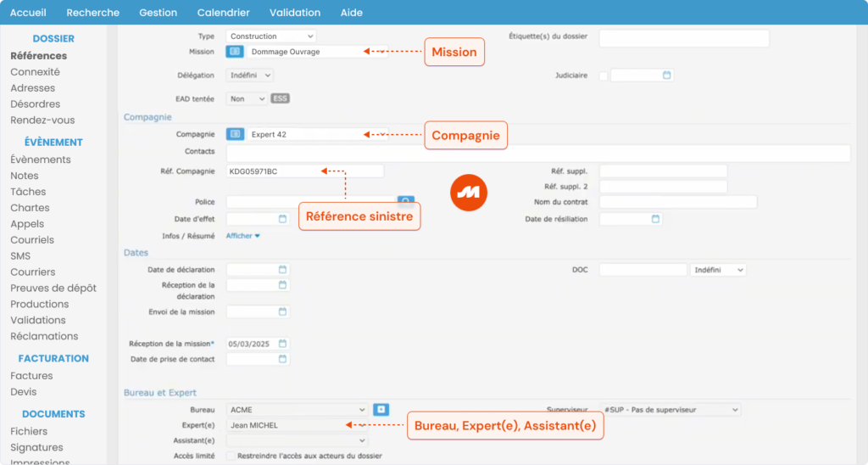The width and height of the screenshot is (868, 465).
Task: Click the Mission list icon button
Action: [x=235, y=52]
